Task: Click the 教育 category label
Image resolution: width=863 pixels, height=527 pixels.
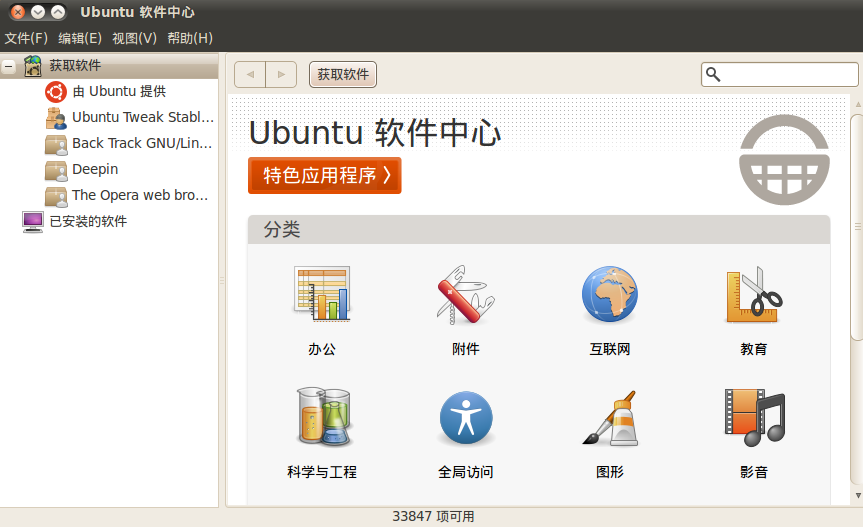Action: 754,349
